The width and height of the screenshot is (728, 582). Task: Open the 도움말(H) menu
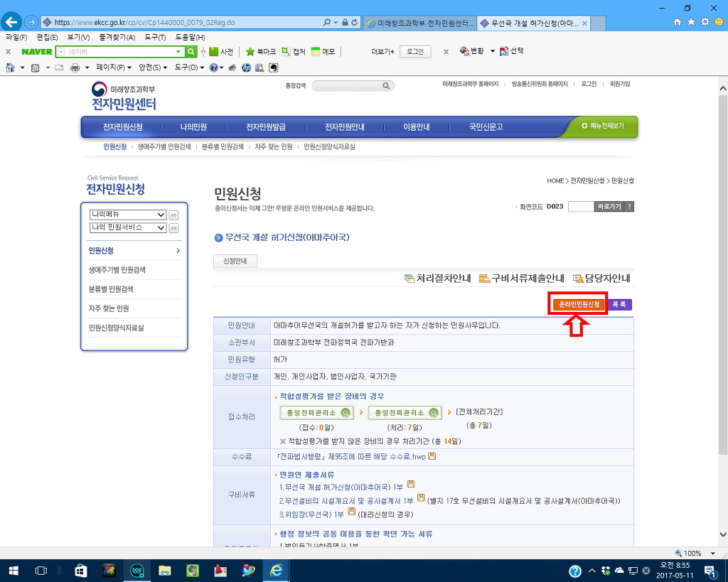pos(191,37)
